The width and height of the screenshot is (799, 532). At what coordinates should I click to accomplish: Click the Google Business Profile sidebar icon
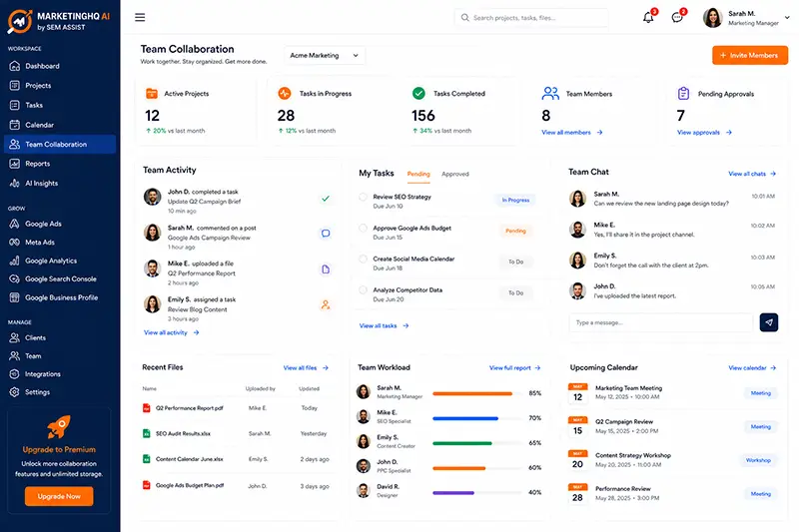point(14,297)
